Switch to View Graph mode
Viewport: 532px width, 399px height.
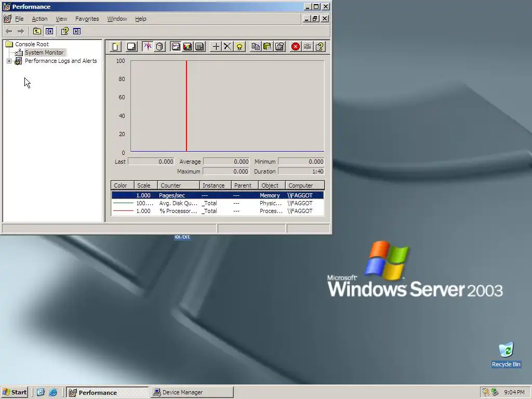tap(176, 46)
